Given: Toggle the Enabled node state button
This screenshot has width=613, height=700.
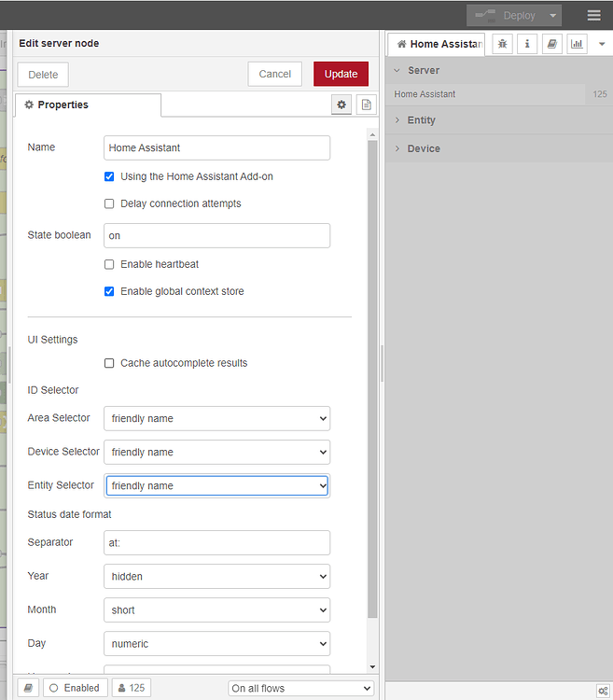Looking at the screenshot, I should pyautogui.click(x=76, y=688).
